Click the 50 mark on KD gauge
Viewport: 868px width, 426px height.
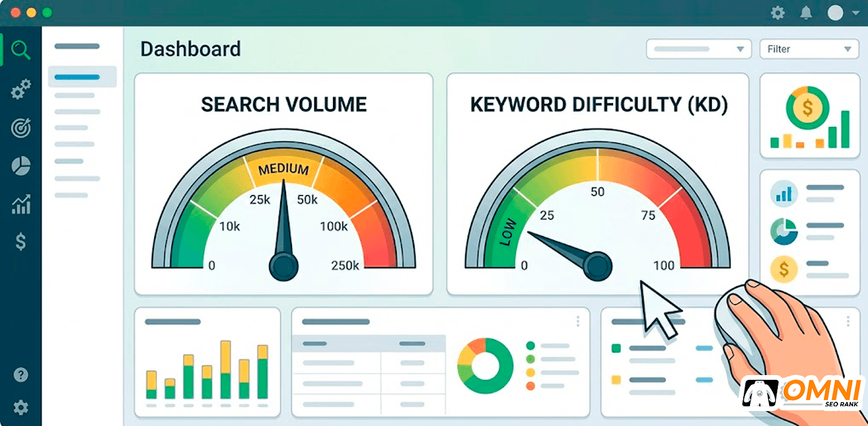(597, 192)
